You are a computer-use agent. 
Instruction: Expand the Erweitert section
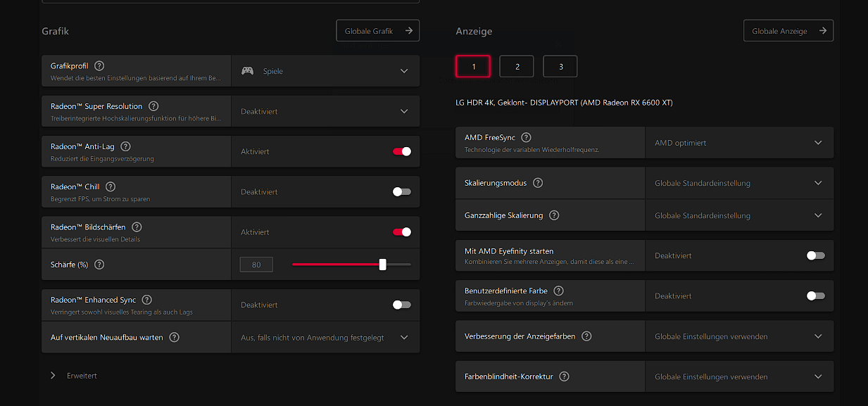click(74, 376)
